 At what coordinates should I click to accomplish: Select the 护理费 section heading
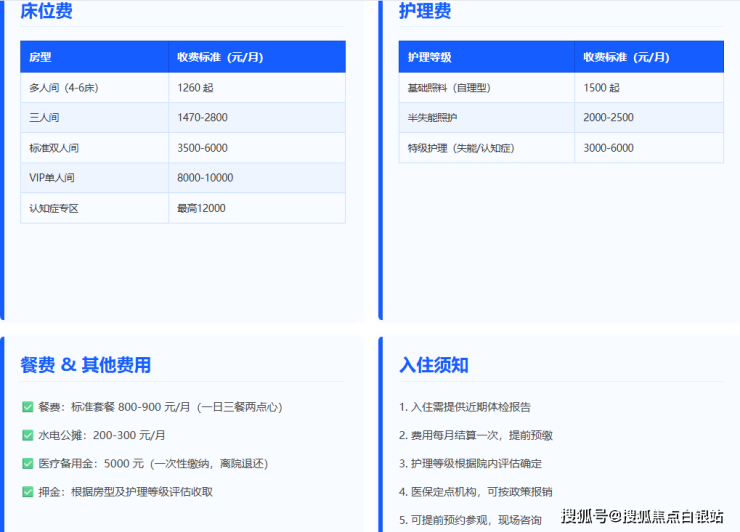coord(425,11)
